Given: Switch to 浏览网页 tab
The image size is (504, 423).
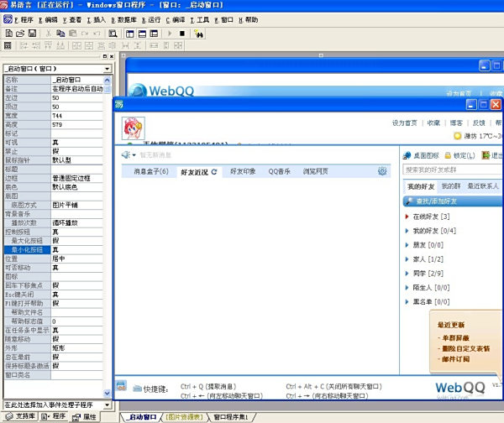Looking at the screenshot, I should pos(315,171).
